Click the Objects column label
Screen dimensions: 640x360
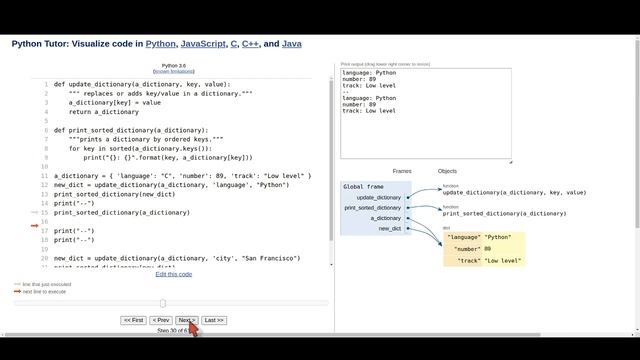point(447,171)
